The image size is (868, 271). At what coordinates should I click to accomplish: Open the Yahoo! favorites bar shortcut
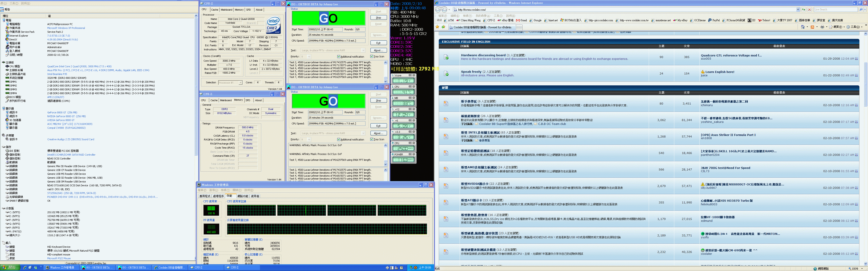(x=764, y=20)
